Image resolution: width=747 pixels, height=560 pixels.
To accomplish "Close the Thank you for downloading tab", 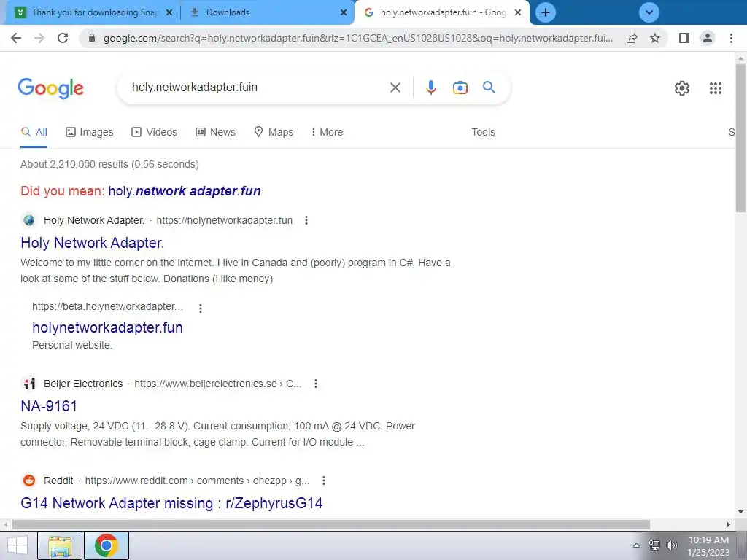I will tap(169, 12).
